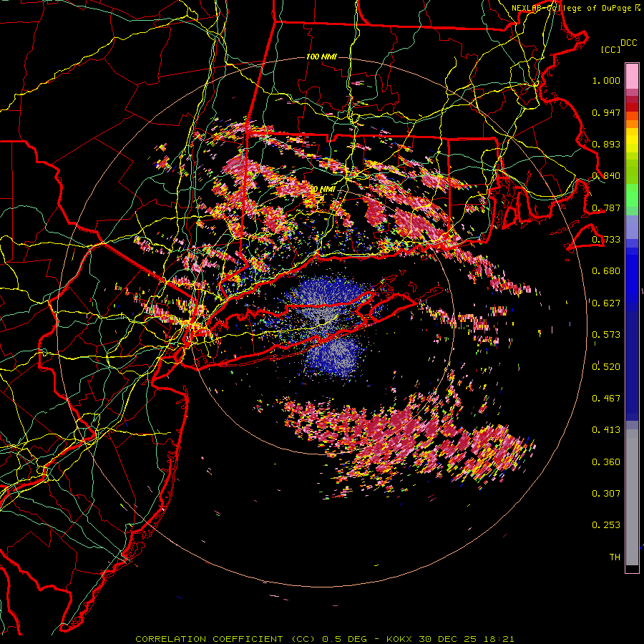Select the 1.000 value on color scale

606,80
